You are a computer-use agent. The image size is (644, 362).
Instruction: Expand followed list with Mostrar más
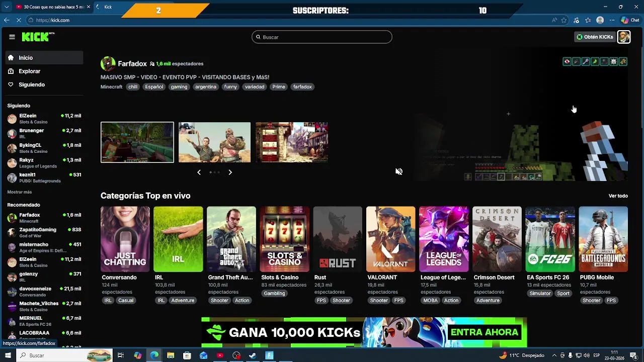(x=20, y=192)
